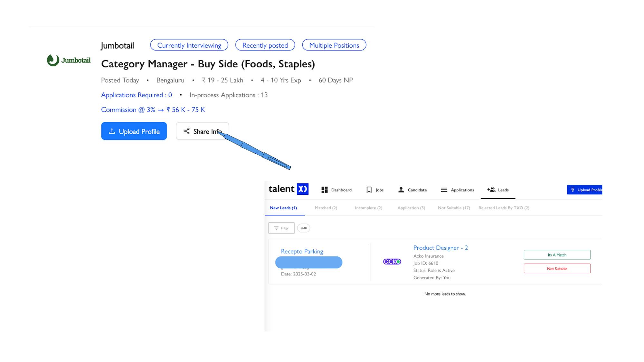Click the Dashboard grid icon
This screenshot has width=644, height=362.
tap(324, 190)
